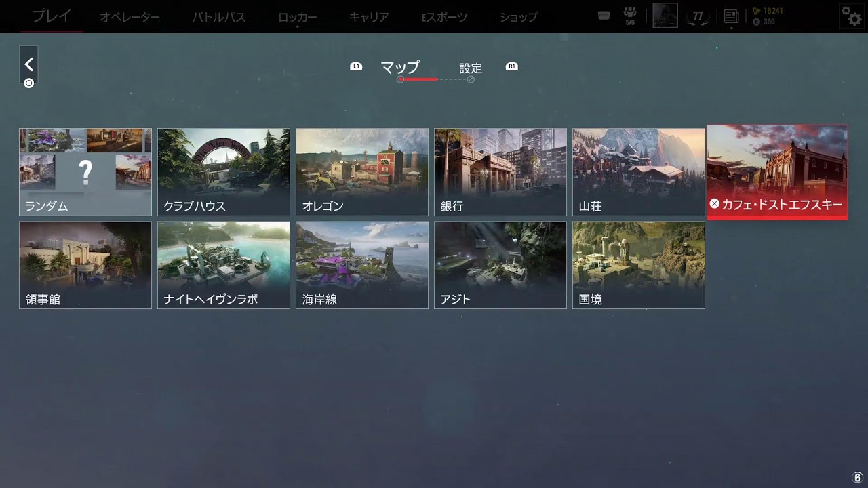This screenshot has width=868, height=488.
Task: Select the ランダム map tile
Action: click(85, 172)
